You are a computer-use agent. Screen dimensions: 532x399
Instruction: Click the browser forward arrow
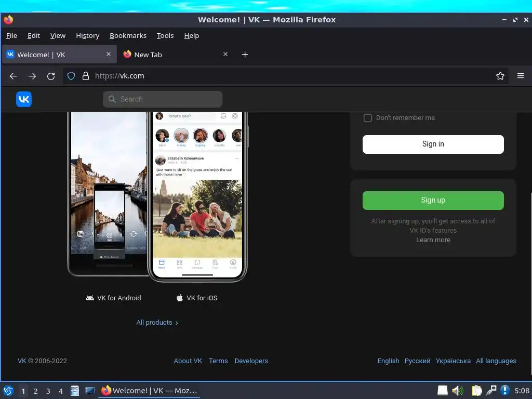32,76
